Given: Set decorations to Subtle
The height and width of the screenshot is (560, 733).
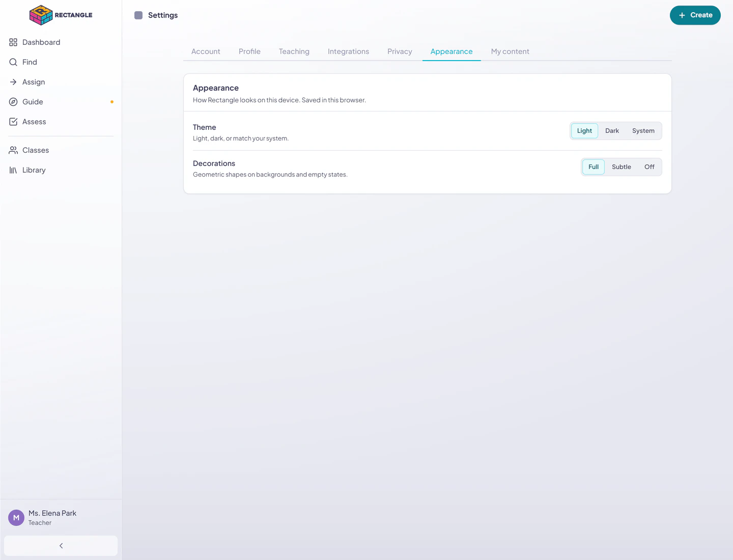Looking at the screenshot, I should [622, 167].
